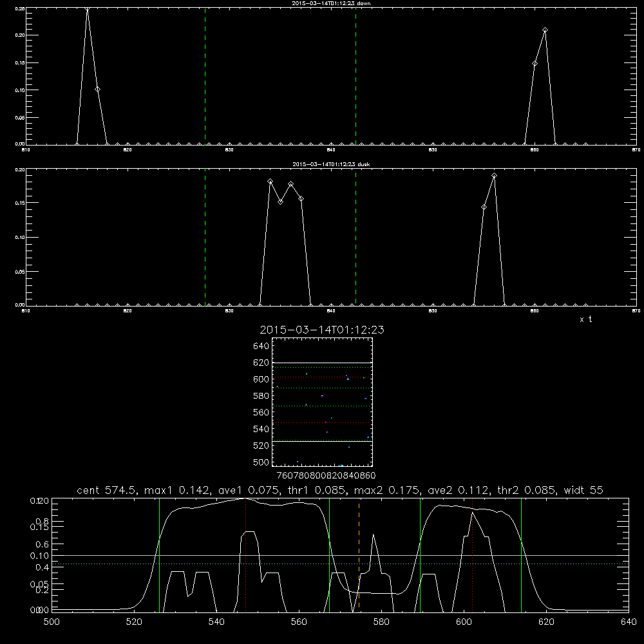The image size is (644, 644).
Task: Click green dotted line near 590 in center plot
Action: pyautogui.click(x=322, y=388)
